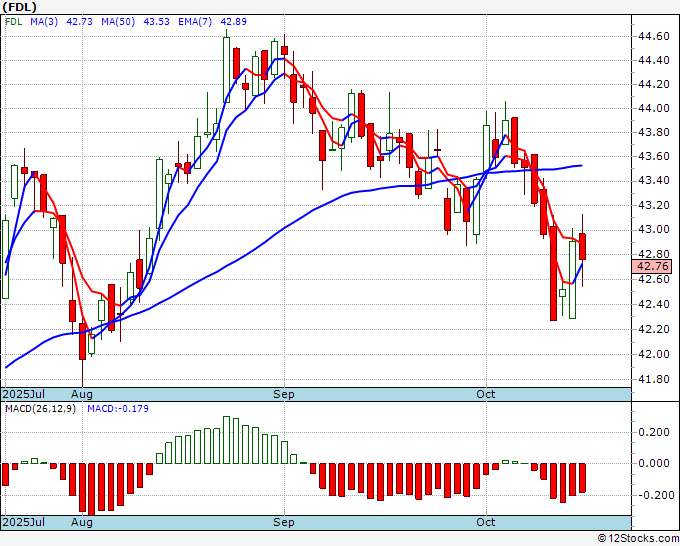Click the 0.000 MACD axis label
680x546 pixels.
point(654,464)
